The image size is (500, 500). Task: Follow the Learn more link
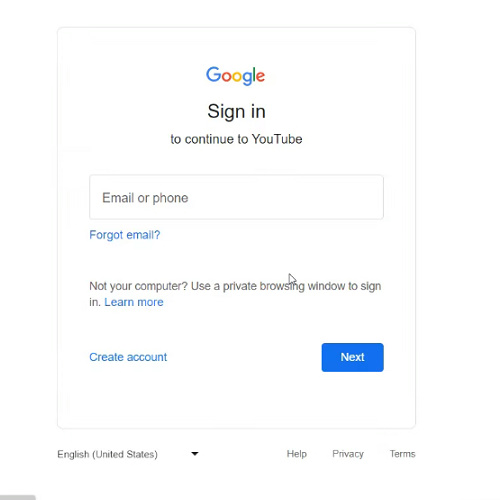(x=134, y=302)
